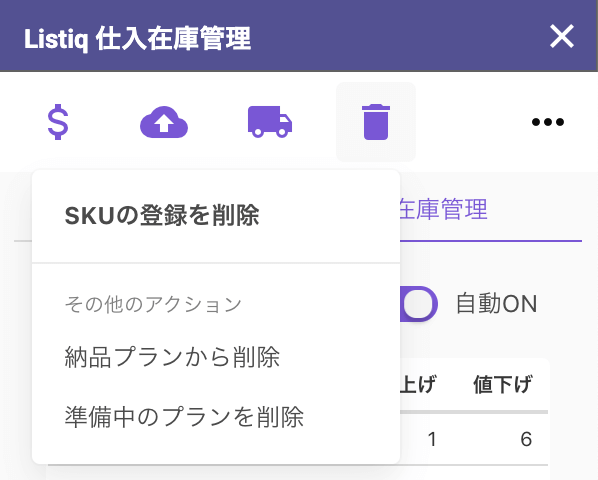Click the Listiq 仕入在庫管理 title text
598x480 pixels.
point(137,38)
